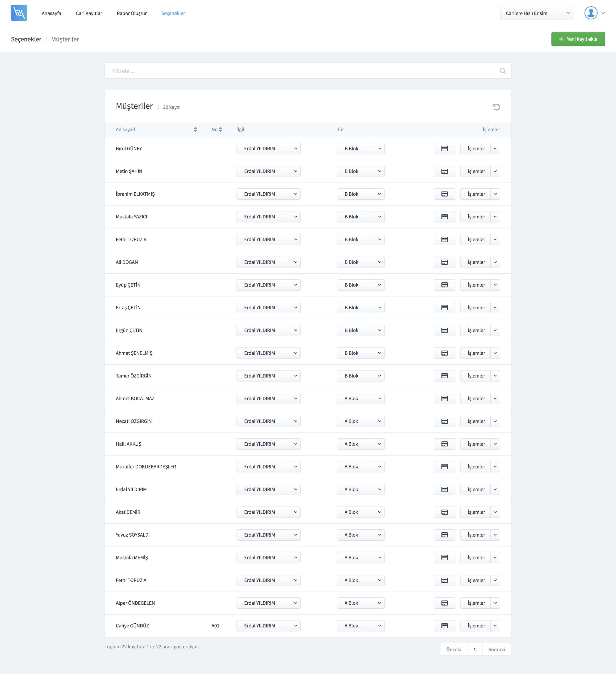The height and width of the screenshot is (674, 616).
Task: Click card icon for Halil AKKUŞ
Action: click(x=444, y=444)
